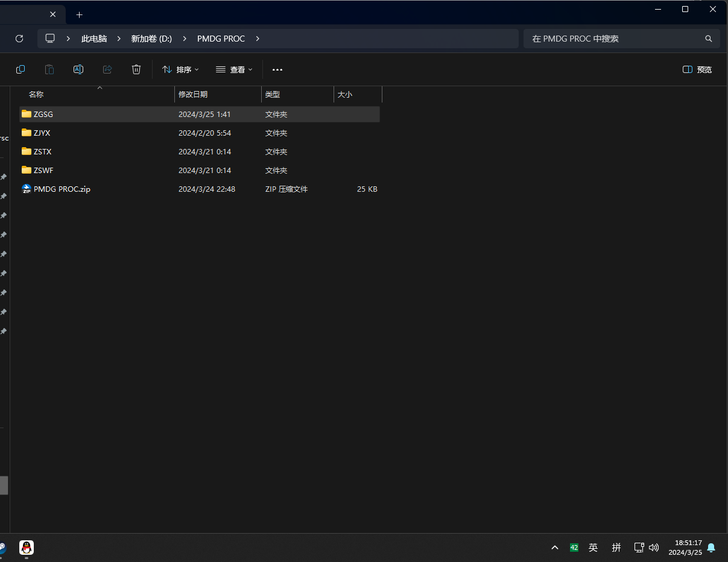Click the navigation pane scrollbar thumb
Image resolution: width=728 pixels, height=562 pixels.
4,485
